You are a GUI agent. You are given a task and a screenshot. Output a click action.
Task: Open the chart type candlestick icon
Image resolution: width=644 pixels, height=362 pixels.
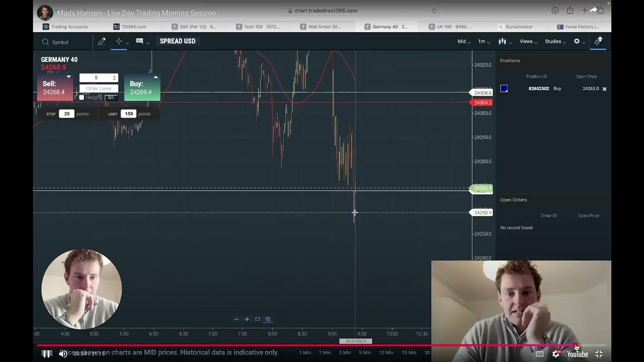(x=502, y=41)
